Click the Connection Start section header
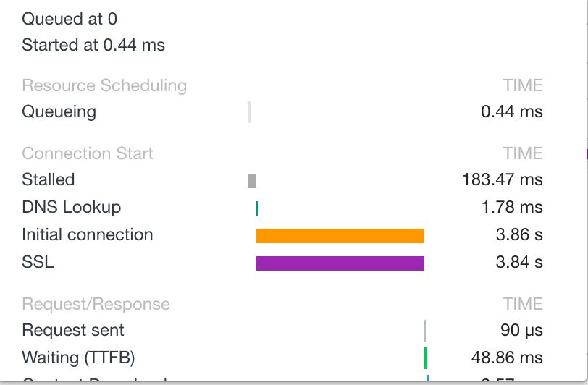The width and height of the screenshot is (588, 385). pos(88,153)
